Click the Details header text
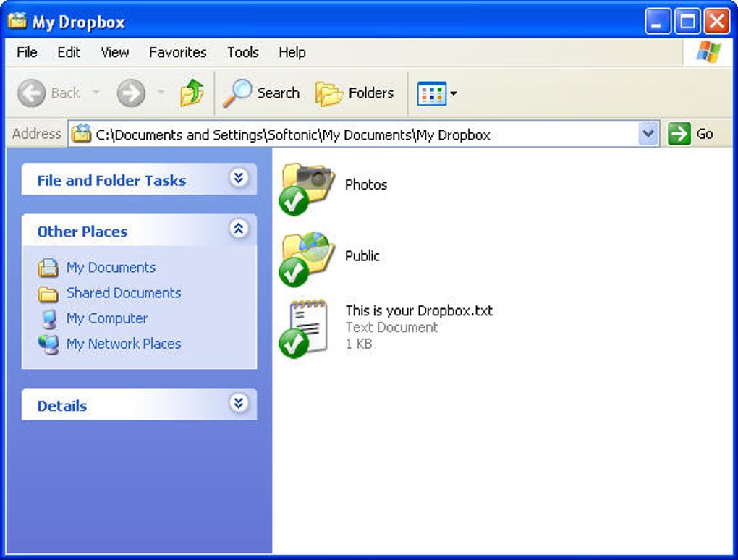 point(62,406)
